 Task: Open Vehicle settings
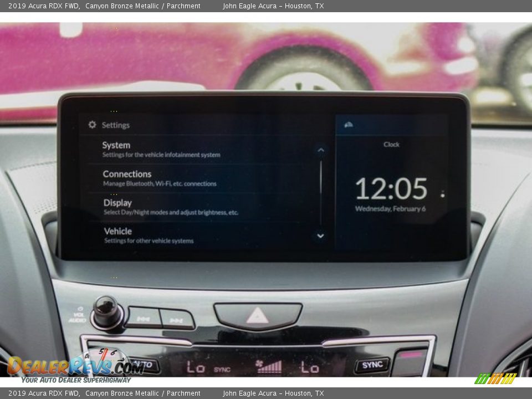[149, 236]
